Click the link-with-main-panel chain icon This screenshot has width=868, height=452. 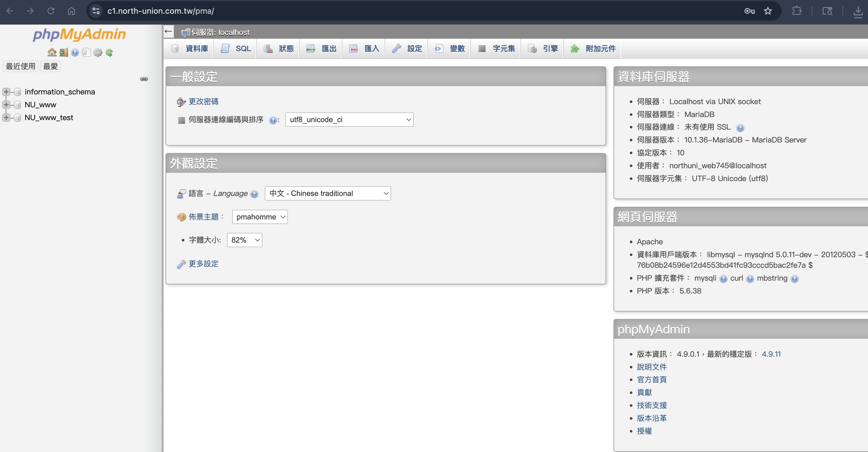point(144,79)
